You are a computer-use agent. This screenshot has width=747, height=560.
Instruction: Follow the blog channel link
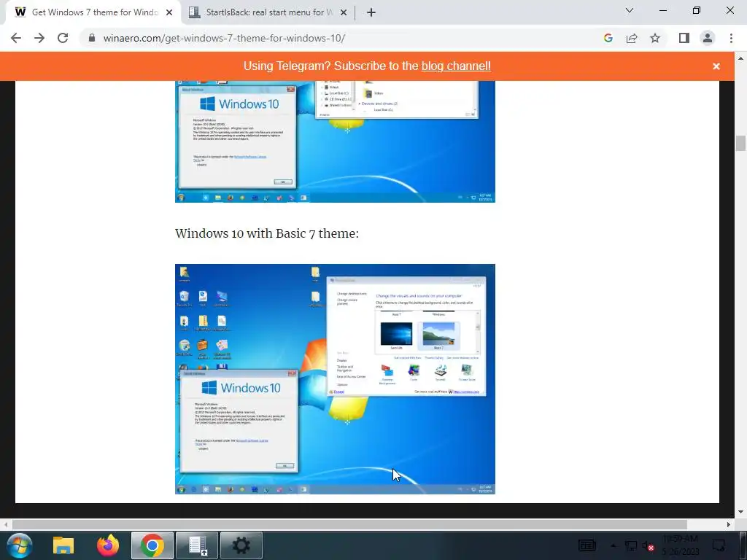[x=456, y=66]
